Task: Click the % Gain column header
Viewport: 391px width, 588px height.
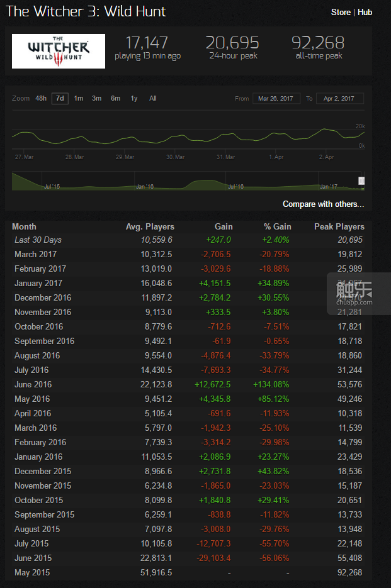Action: 277,226
